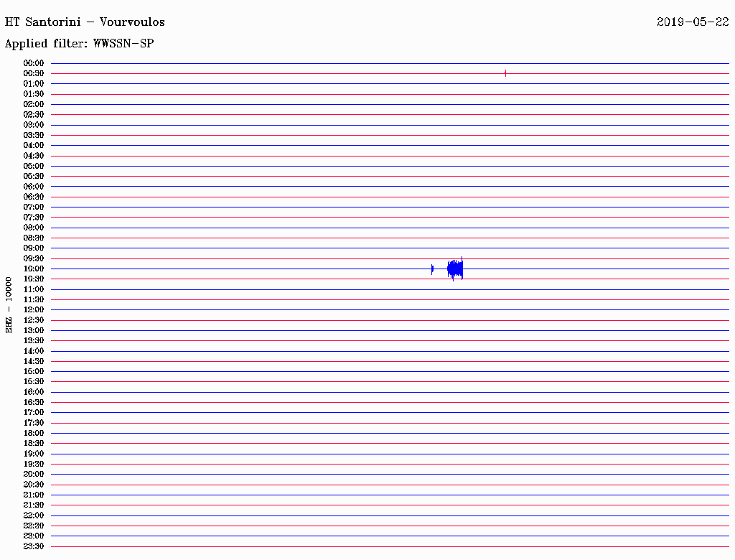Screen dimensions: 735x560
Task: Click the 11:00 time label
Action: pyautogui.click(x=34, y=289)
